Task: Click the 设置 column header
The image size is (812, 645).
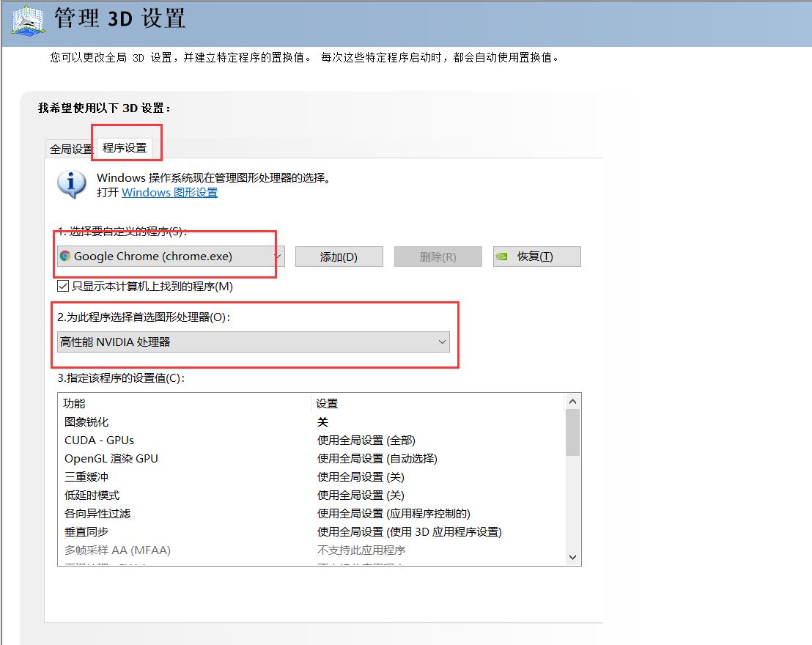Action: pos(437,403)
